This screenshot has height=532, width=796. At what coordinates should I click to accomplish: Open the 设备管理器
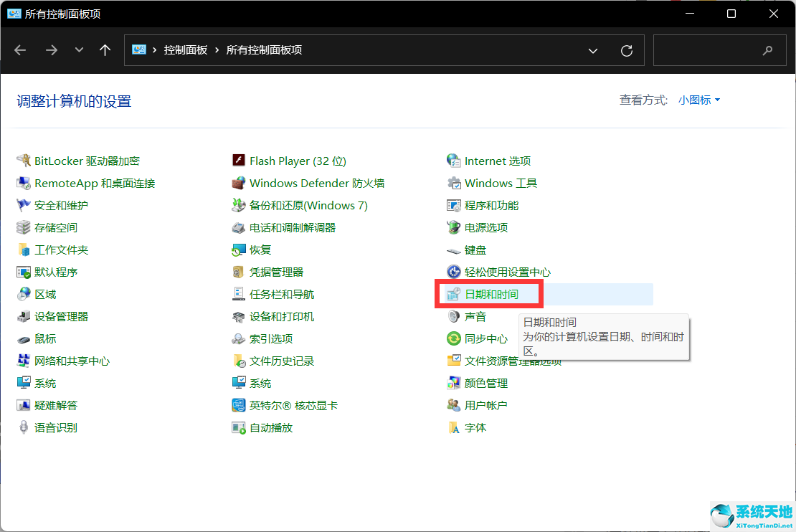pyautogui.click(x=62, y=316)
